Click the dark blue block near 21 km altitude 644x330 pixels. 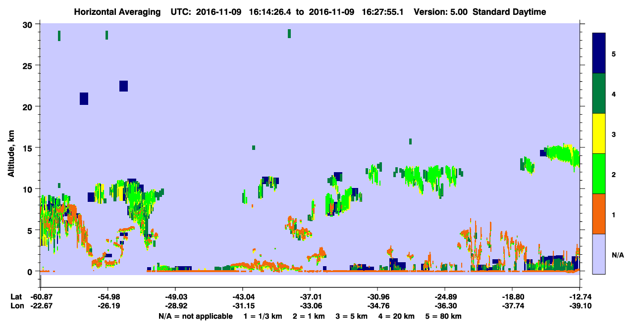point(84,98)
